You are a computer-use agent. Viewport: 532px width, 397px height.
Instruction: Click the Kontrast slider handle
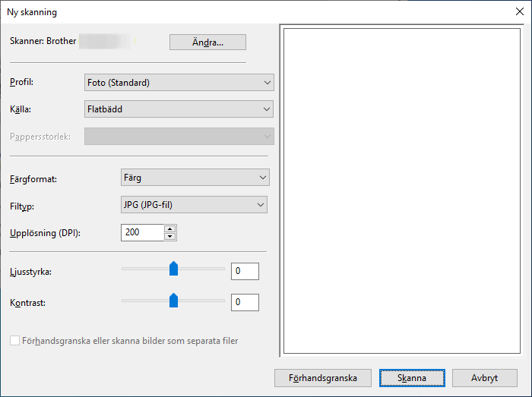click(x=173, y=300)
